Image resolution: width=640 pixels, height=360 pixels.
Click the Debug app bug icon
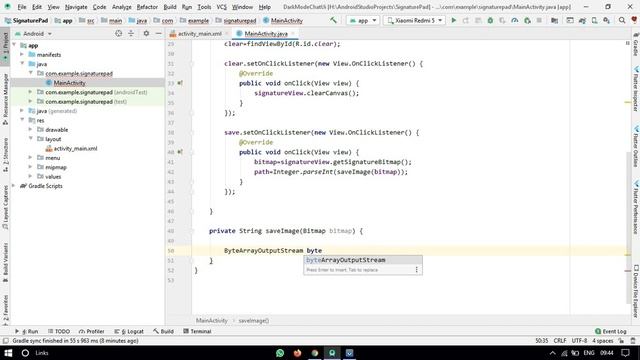(490, 20)
